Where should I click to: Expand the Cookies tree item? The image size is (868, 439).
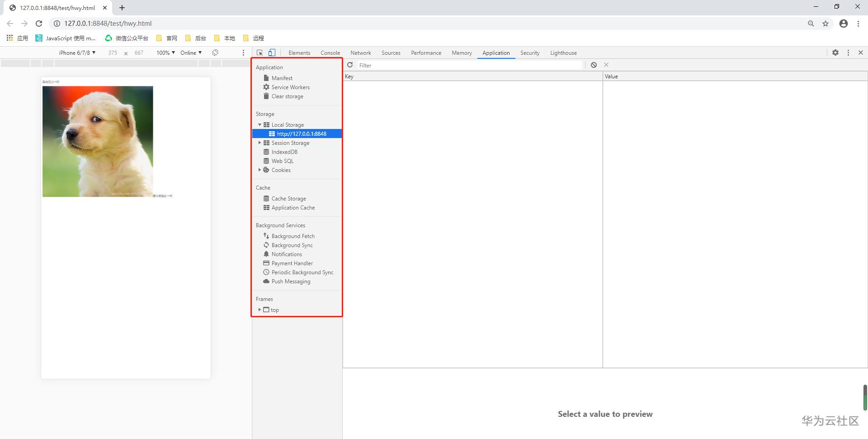[x=259, y=170]
